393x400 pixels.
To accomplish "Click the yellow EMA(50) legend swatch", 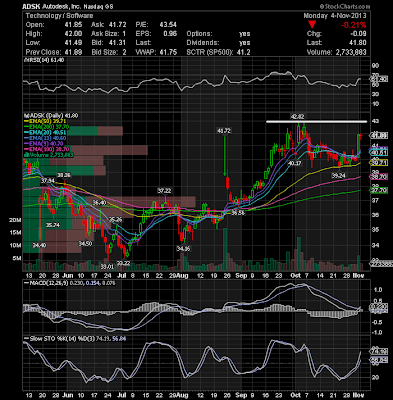I will (27, 121).
